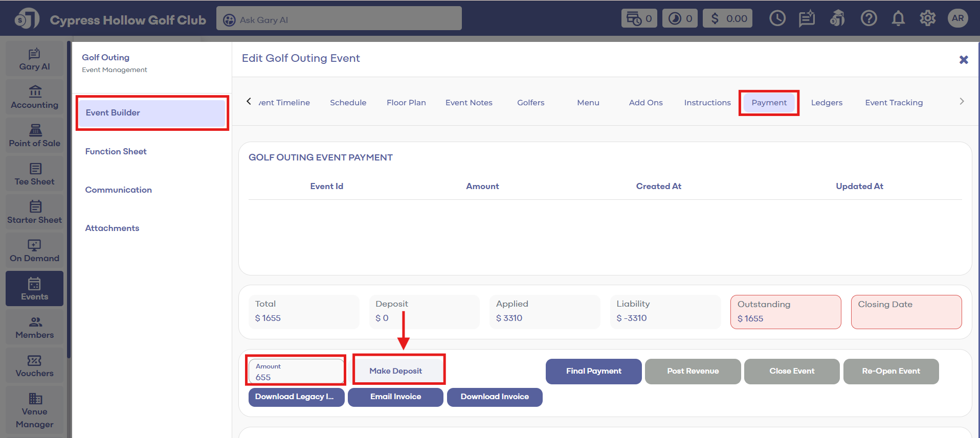Screen dimensions: 980x438
Task: Click the Final Payment button
Action: pos(593,371)
